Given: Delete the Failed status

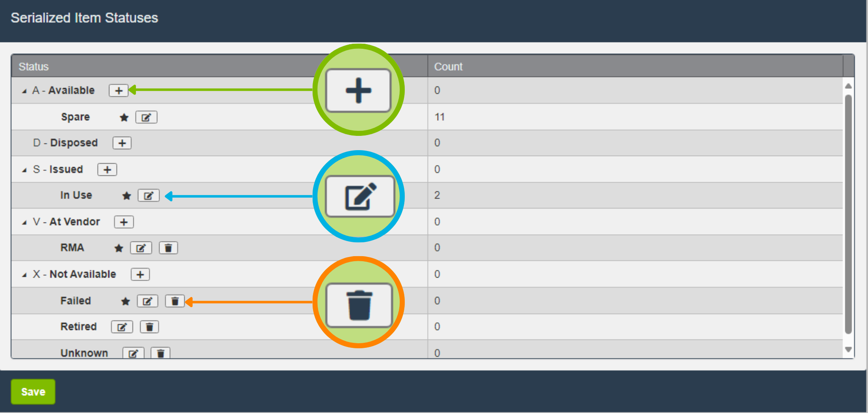Looking at the screenshot, I should pyautogui.click(x=175, y=301).
